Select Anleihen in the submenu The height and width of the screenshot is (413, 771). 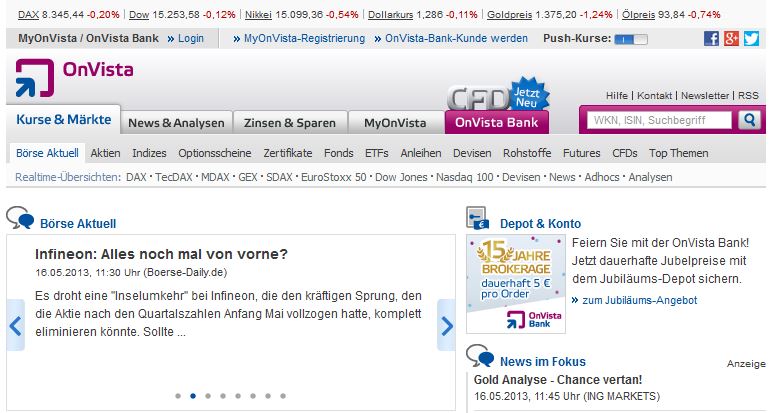[x=421, y=153]
